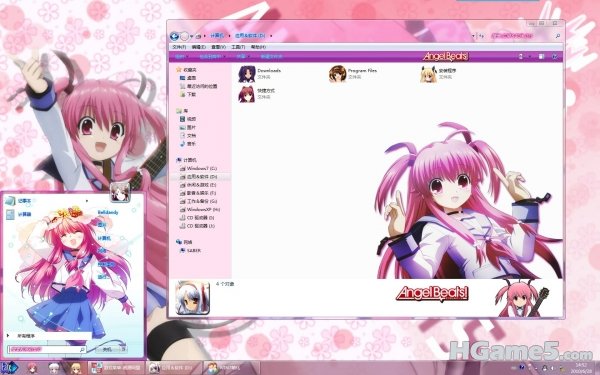Select the Downloads folder icon

click(247, 74)
